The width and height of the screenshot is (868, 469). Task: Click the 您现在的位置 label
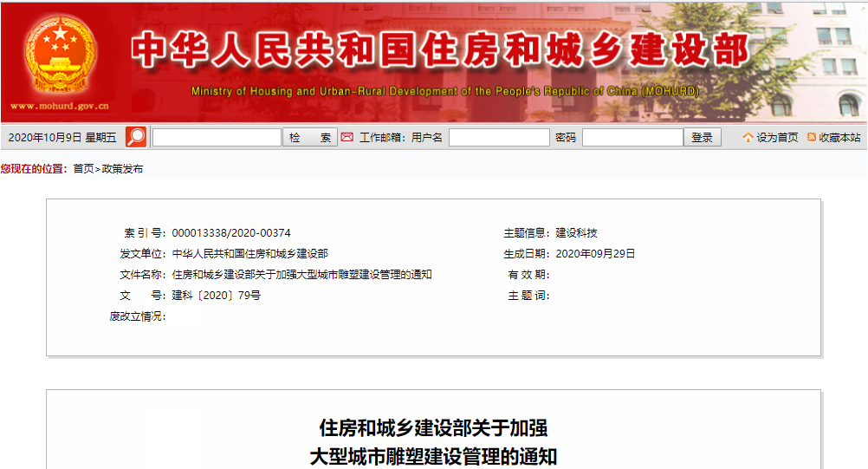pyautogui.click(x=34, y=169)
